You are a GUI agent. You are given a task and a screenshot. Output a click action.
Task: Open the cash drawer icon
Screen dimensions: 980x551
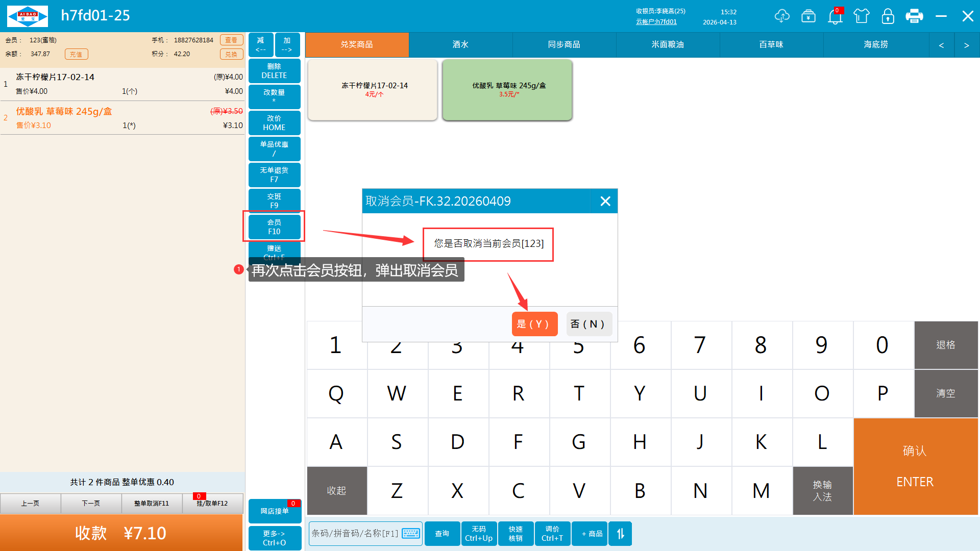[808, 16]
